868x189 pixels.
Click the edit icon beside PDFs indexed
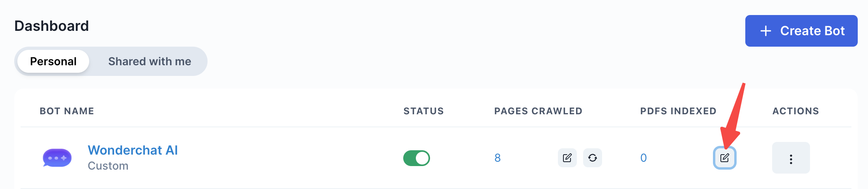(724, 158)
